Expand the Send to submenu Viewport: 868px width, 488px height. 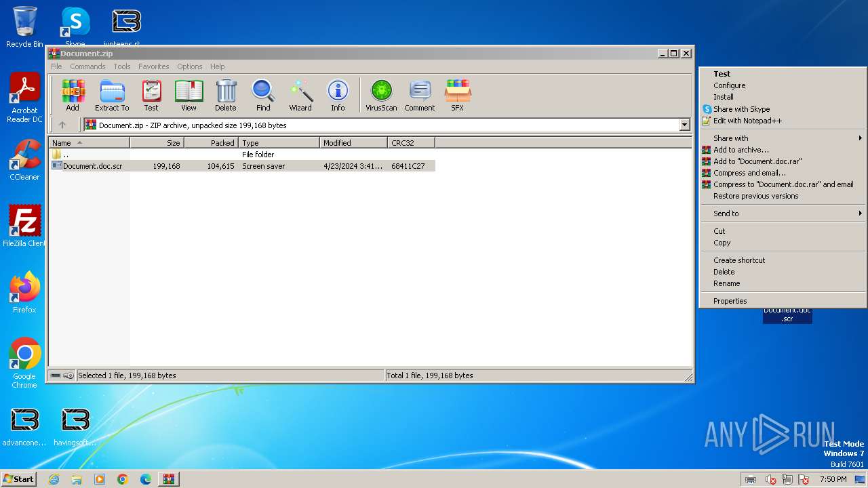coord(783,213)
